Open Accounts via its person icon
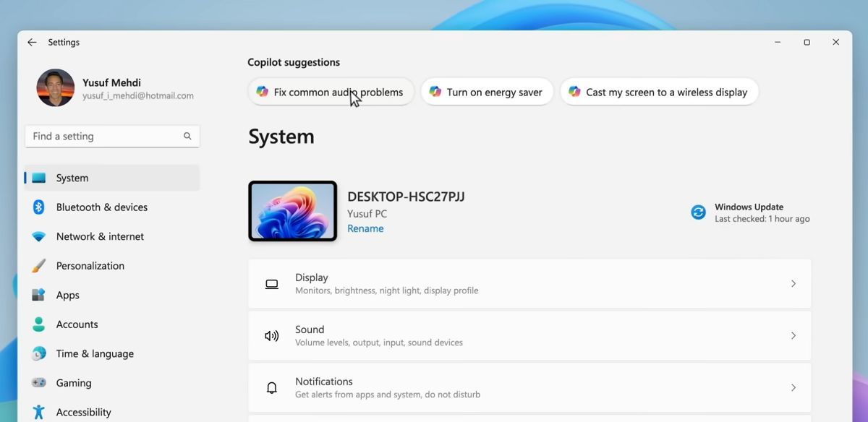 [39, 324]
